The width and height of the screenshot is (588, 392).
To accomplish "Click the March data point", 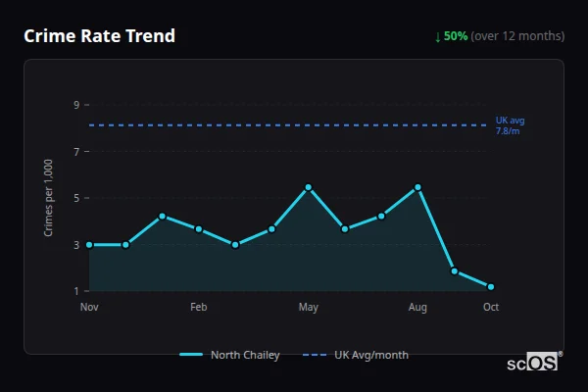I will pyautogui.click(x=235, y=245).
